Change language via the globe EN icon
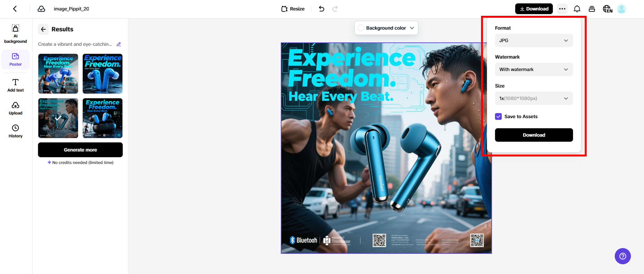 [x=607, y=9]
